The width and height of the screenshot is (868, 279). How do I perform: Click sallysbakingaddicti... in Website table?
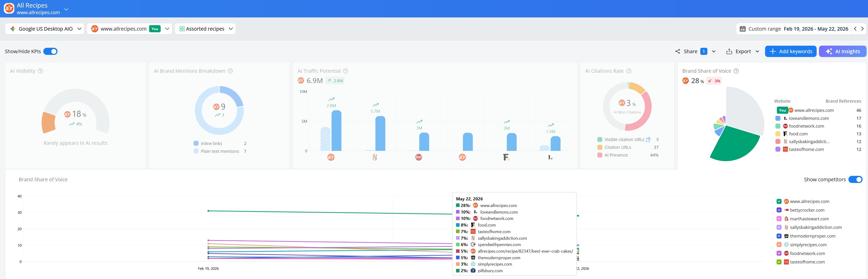tap(809, 141)
